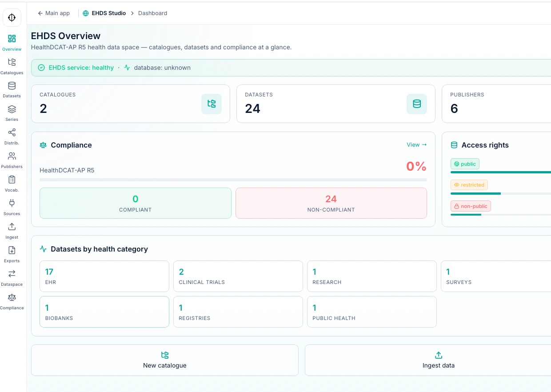This screenshot has height=392, width=551.
Task: Select the Vocab. icon in the sidebar
Action: click(x=12, y=182)
